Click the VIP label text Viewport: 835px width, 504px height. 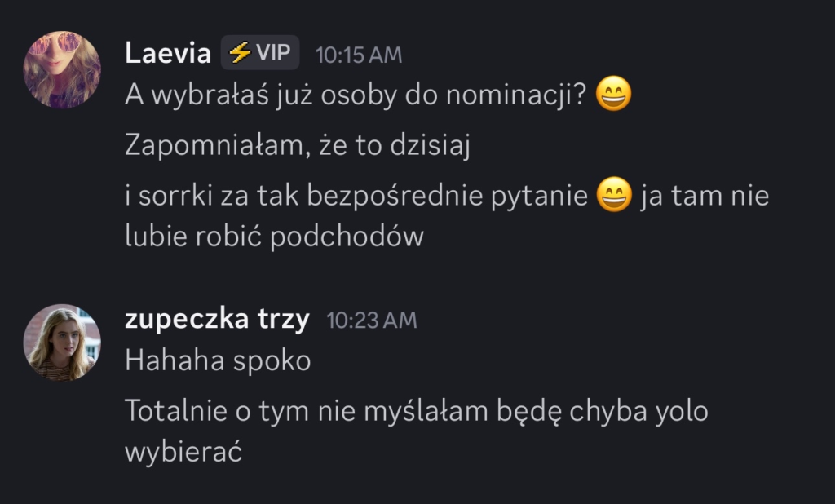(x=273, y=54)
